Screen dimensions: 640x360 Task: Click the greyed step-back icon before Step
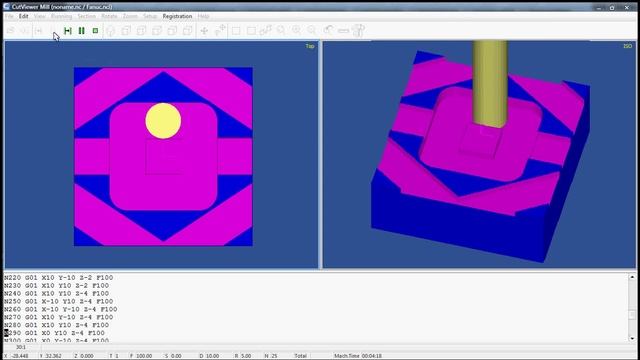pyautogui.click(x=38, y=31)
